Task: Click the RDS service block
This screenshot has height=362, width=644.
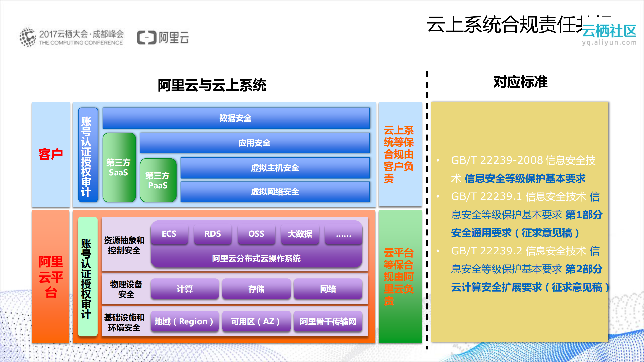Action: (x=213, y=234)
